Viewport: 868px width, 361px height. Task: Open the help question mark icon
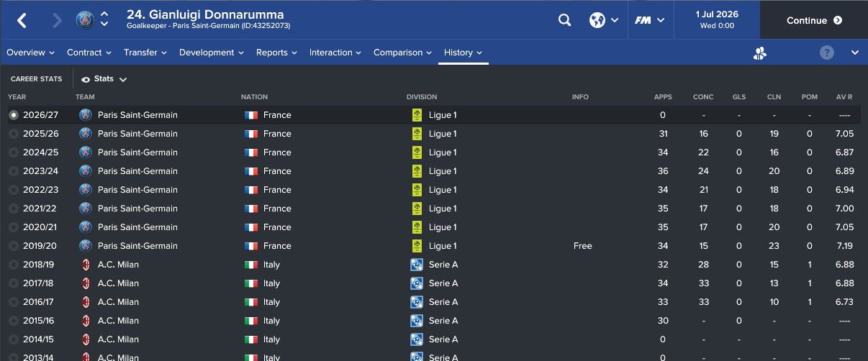827,52
